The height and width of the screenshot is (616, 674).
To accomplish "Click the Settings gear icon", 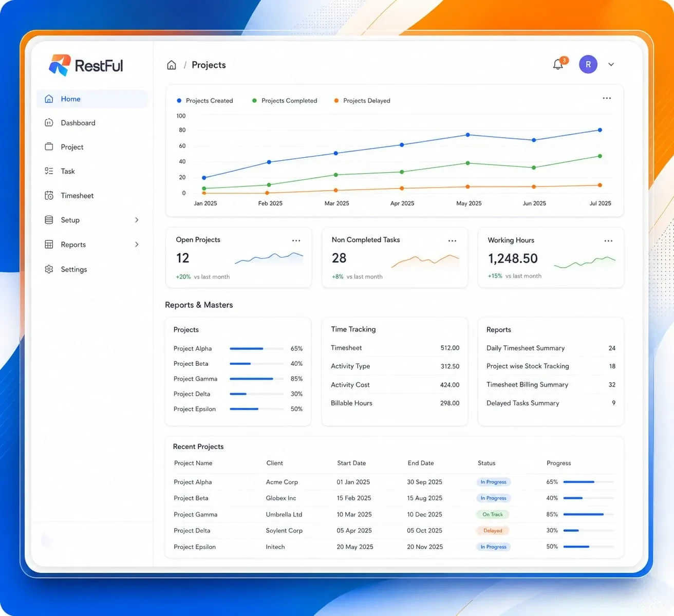I will tap(49, 269).
